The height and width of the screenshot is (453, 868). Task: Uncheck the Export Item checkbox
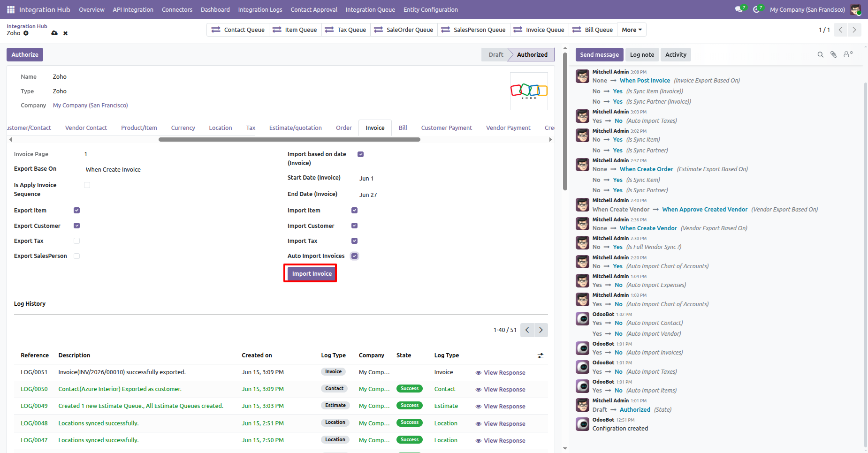[x=76, y=211]
